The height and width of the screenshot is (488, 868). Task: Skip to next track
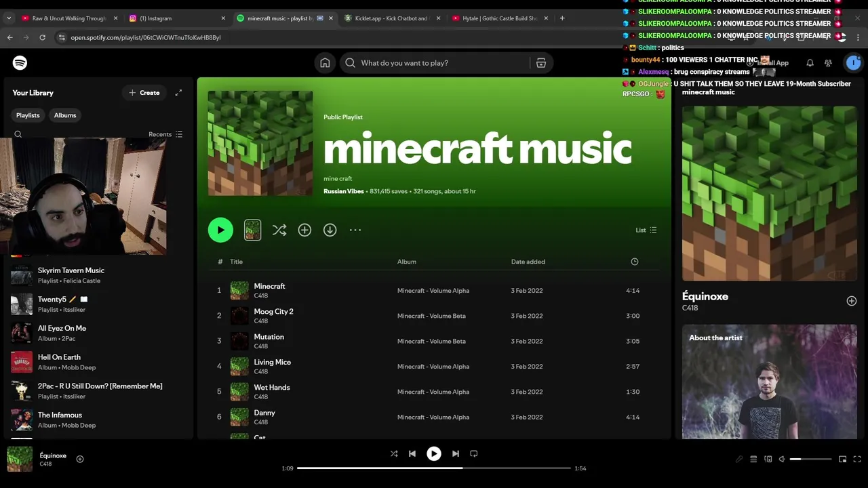coord(456,454)
